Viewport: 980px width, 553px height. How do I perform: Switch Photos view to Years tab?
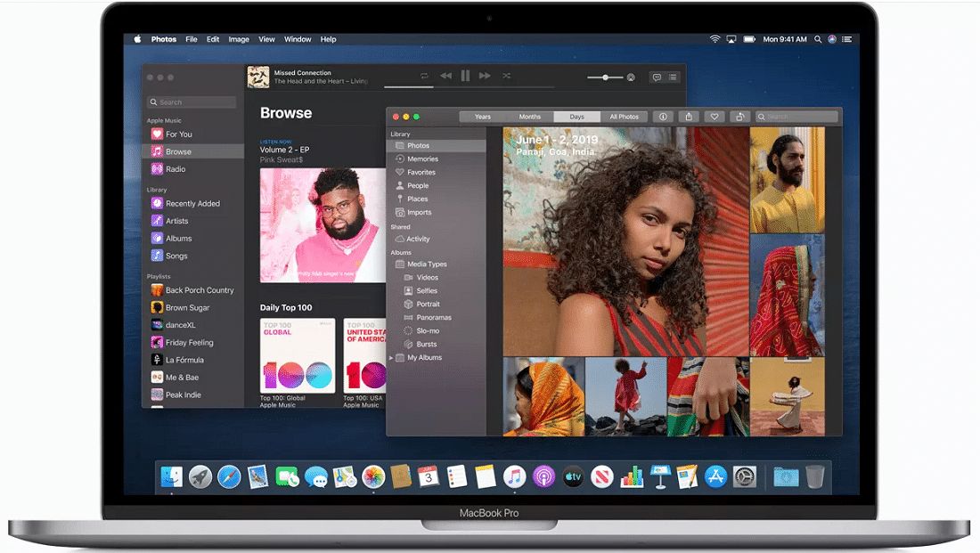point(483,117)
